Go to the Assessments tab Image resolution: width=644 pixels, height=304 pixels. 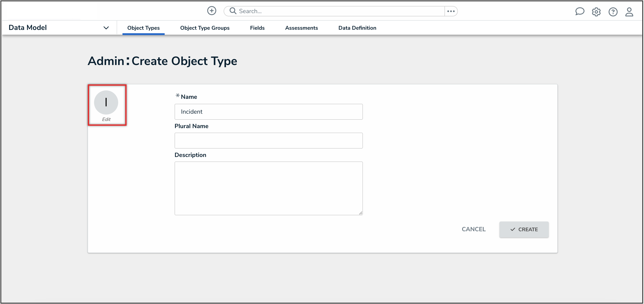301,28
